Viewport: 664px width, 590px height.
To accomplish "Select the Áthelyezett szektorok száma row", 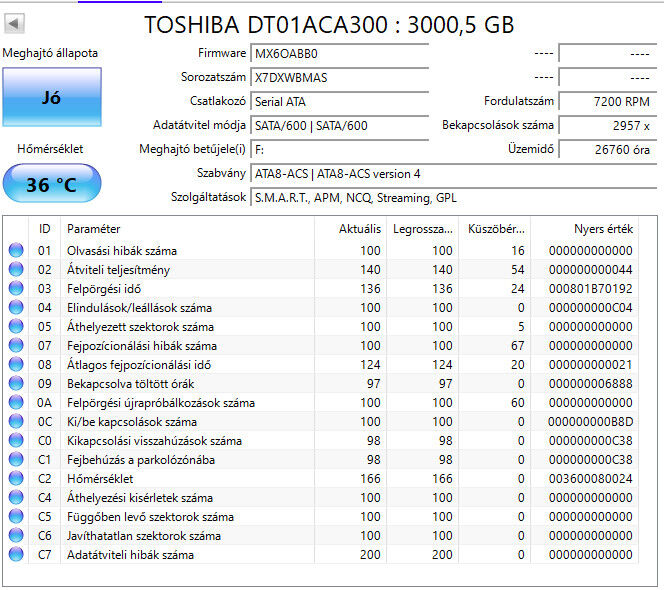I will pos(322,327).
